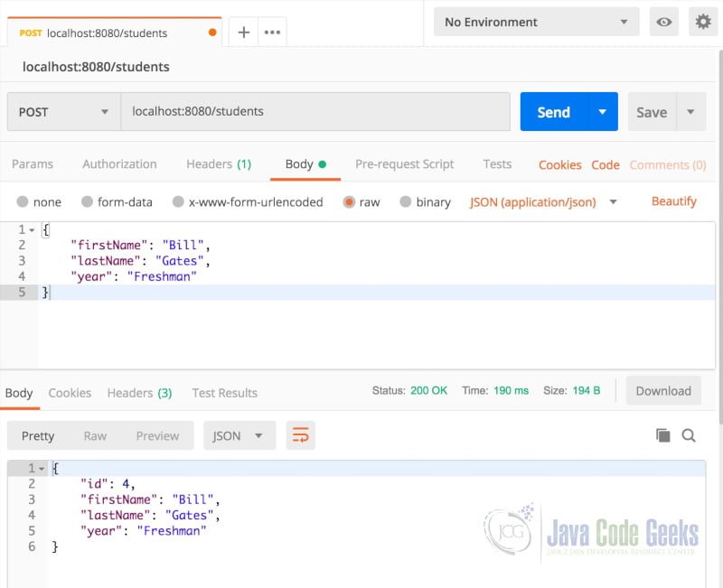Click the Save button
The width and height of the screenshot is (723, 588).
[x=652, y=111]
